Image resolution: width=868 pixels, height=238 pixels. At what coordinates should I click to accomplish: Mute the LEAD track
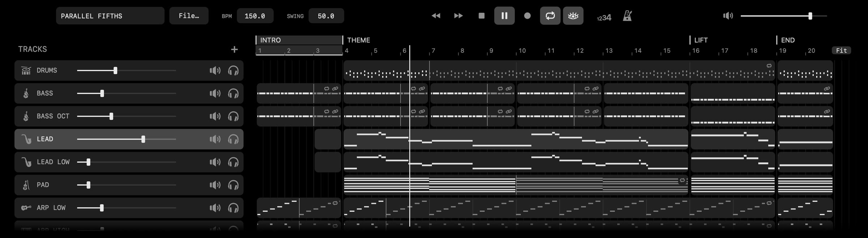215,139
